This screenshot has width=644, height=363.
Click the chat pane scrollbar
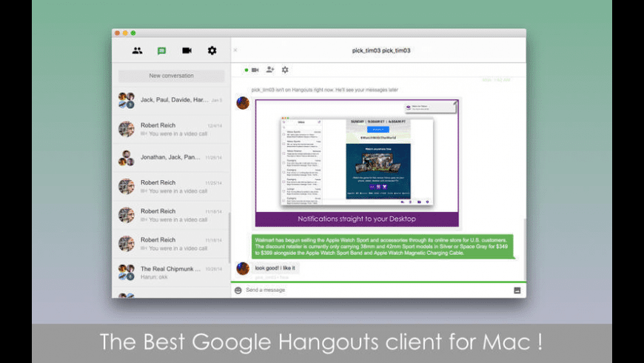525,249
